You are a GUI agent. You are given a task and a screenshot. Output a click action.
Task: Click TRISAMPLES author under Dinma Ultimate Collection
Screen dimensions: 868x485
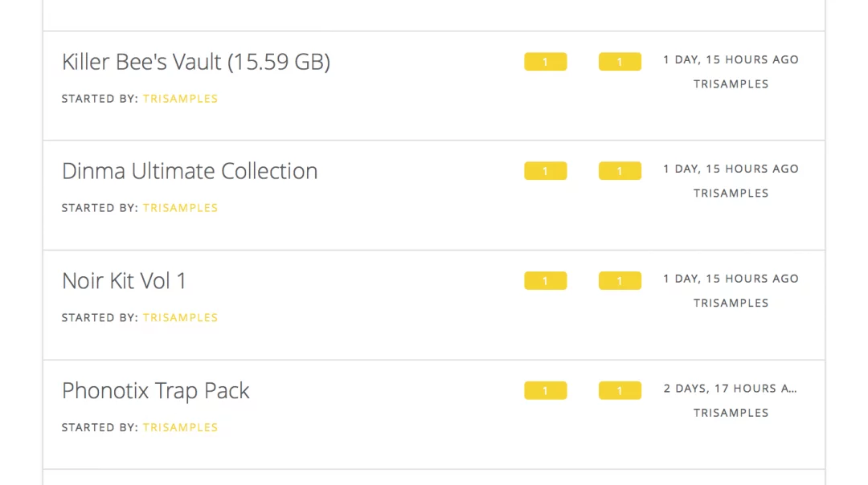[181, 208]
